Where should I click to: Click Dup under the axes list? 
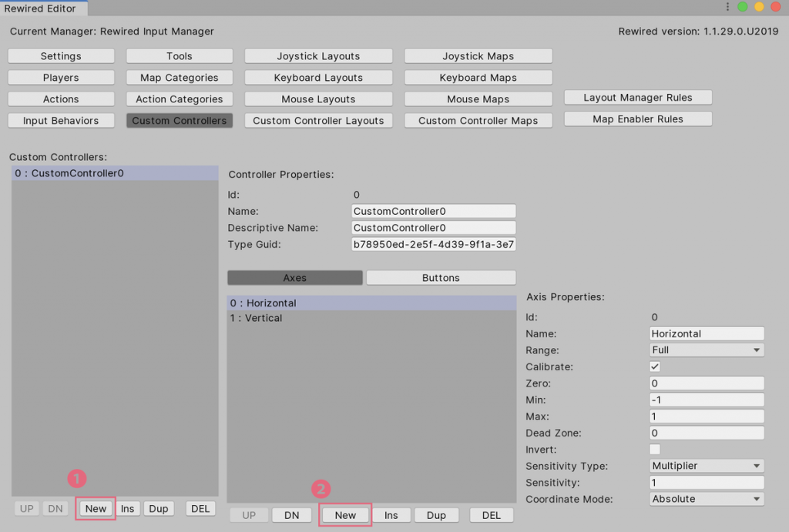point(436,515)
